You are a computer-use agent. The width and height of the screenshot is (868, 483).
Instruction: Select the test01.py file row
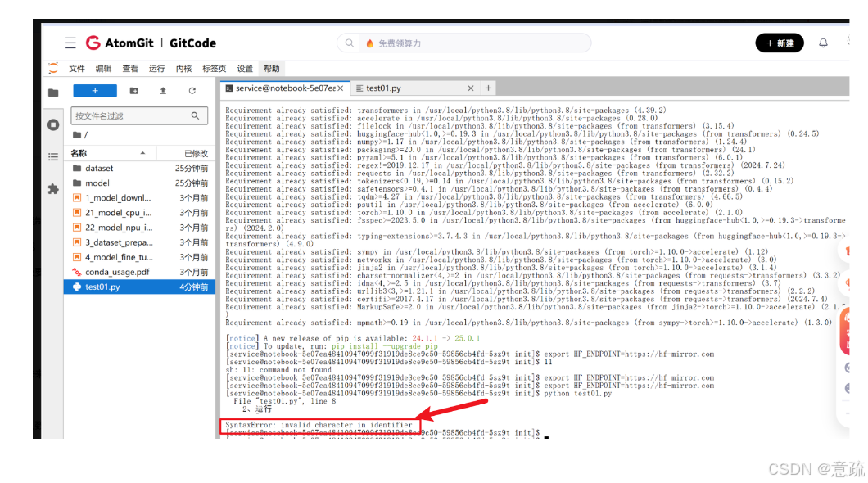tap(139, 287)
